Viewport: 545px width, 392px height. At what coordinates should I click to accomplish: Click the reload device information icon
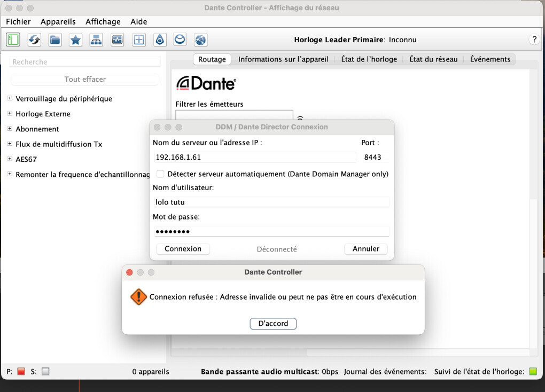point(34,40)
